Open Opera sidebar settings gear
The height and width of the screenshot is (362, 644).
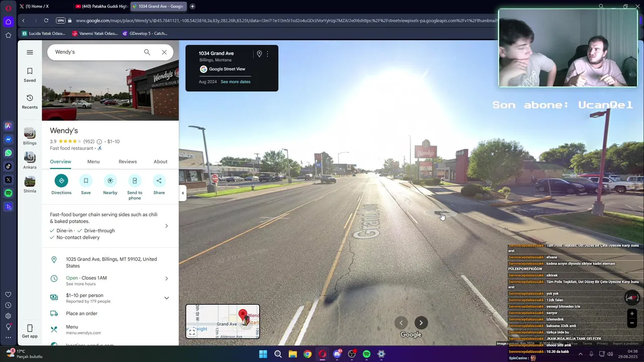(8, 316)
